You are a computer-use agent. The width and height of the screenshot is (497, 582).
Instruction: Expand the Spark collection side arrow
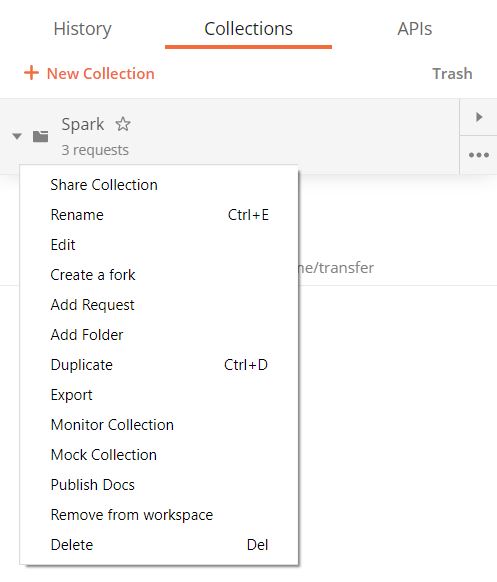click(479, 117)
